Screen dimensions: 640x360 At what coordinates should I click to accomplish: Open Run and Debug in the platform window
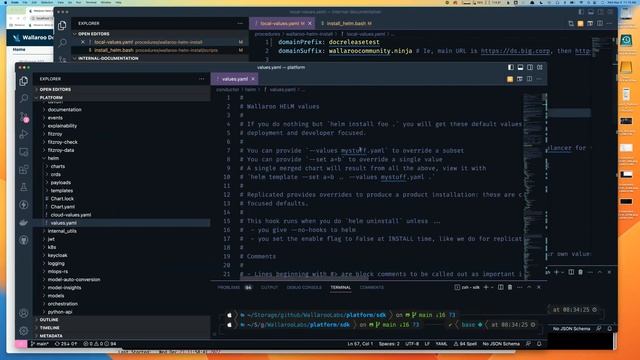point(24,134)
